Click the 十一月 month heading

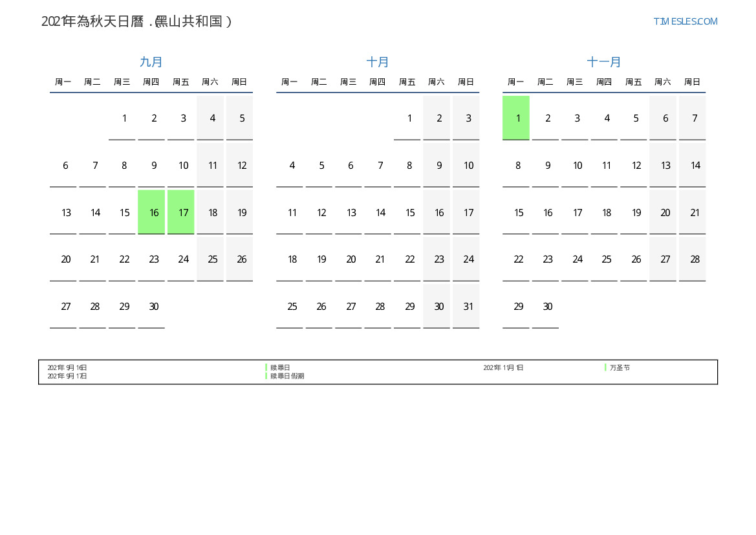[604, 62]
